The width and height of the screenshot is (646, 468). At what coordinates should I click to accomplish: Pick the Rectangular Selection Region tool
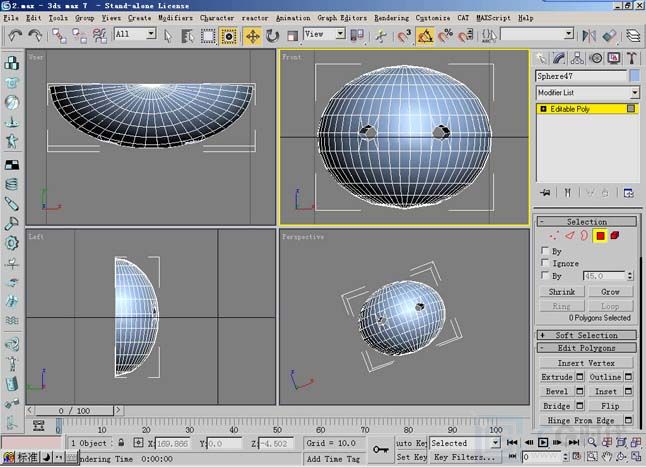click(x=208, y=36)
